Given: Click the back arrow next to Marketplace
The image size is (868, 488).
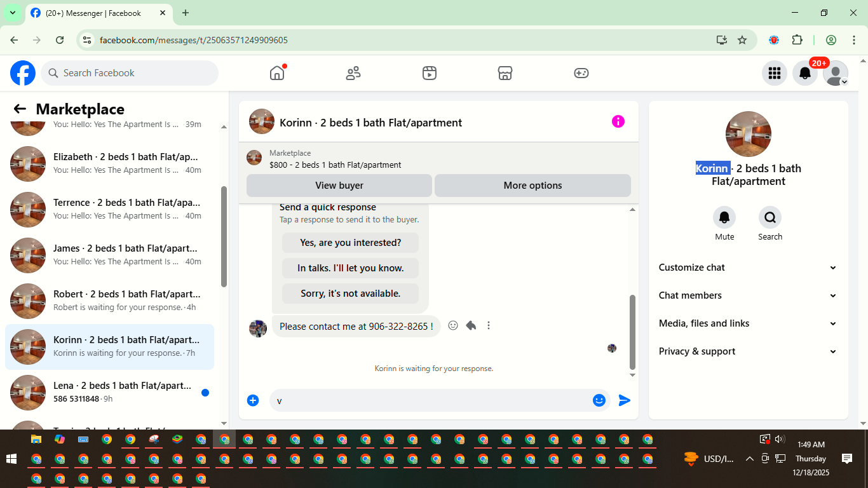Looking at the screenshot, I should 20,109.
